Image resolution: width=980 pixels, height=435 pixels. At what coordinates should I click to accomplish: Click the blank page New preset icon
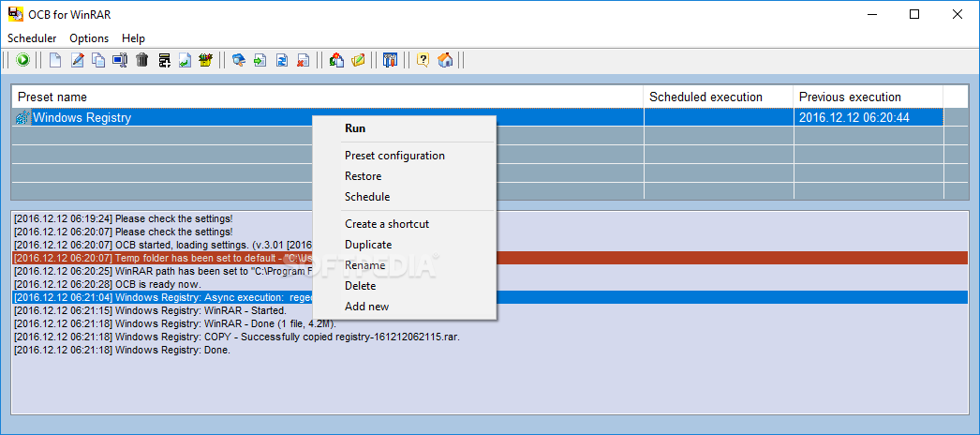pyautogui.click(x=55, y=60)
